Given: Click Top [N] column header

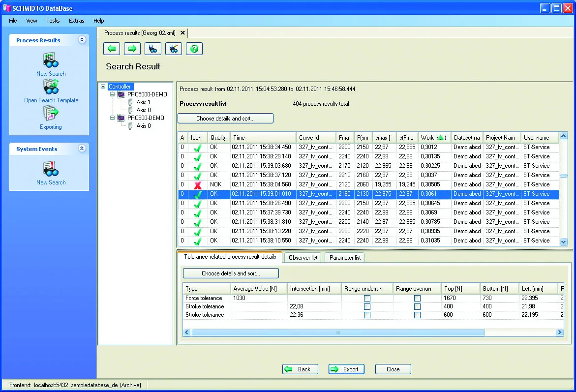Looking at the screenshot, I should point(461,289).
